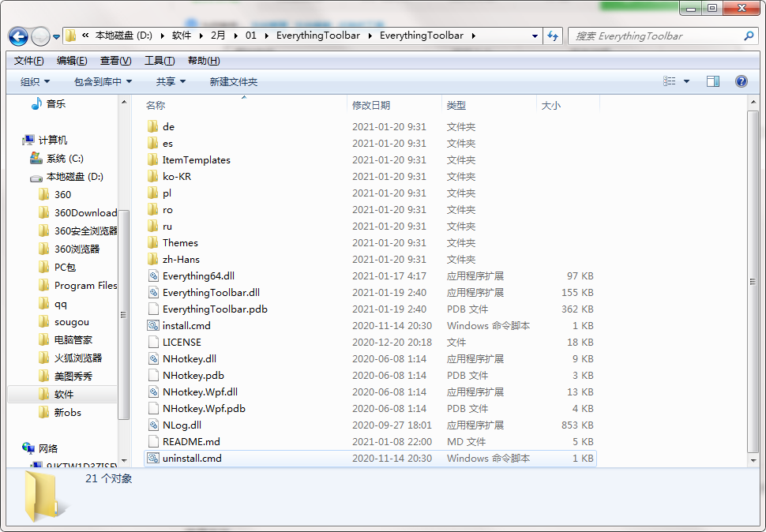The height and width of the screenshot is (532, 766).
Task: Sort by 名称 column header
Action: click(x=156, y=105)
